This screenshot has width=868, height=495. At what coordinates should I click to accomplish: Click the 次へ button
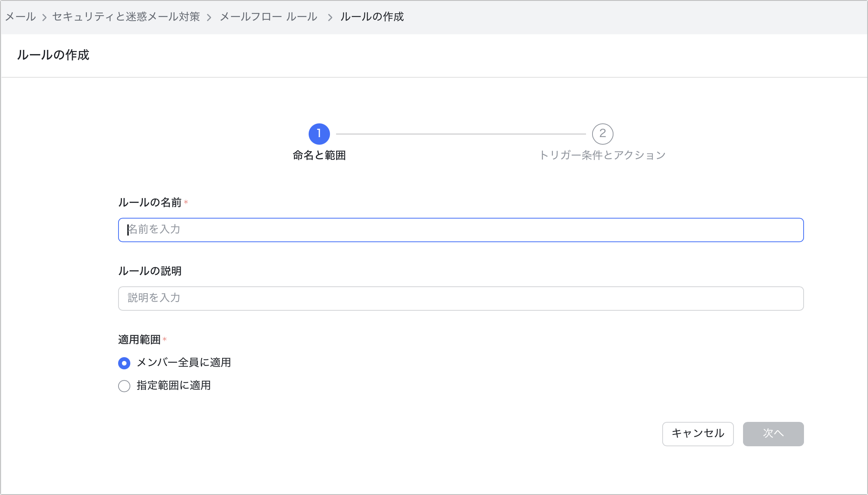[773, 434]
